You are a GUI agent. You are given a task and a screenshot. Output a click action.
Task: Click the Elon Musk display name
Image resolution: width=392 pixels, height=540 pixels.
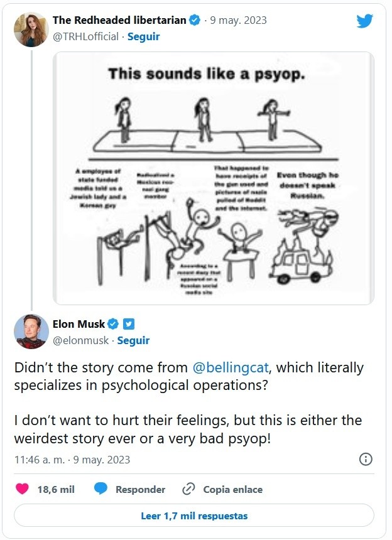[x=79, y=324]
